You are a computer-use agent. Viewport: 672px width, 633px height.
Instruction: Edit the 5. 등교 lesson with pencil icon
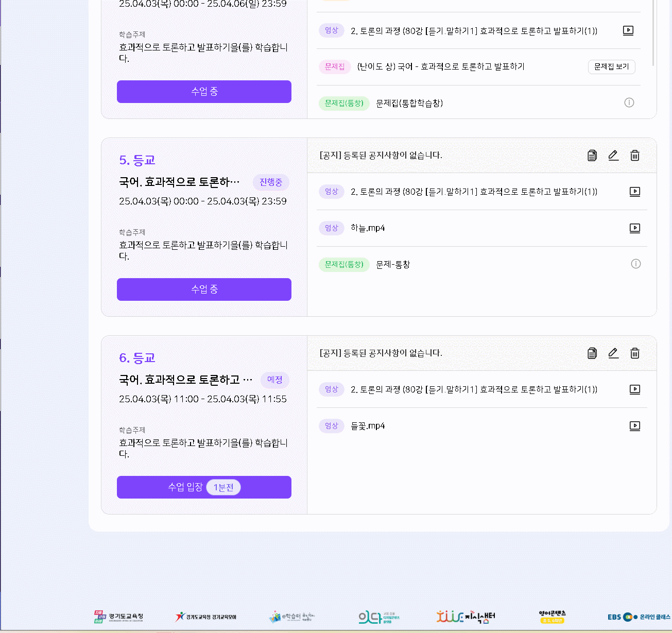click(613, 156)
